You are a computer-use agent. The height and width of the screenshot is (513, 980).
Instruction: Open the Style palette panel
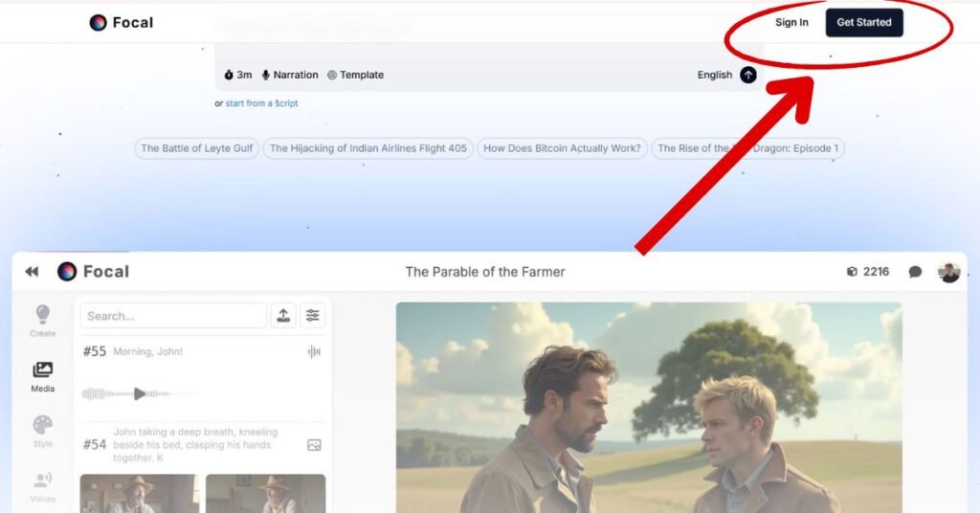(x=42, y=430)
